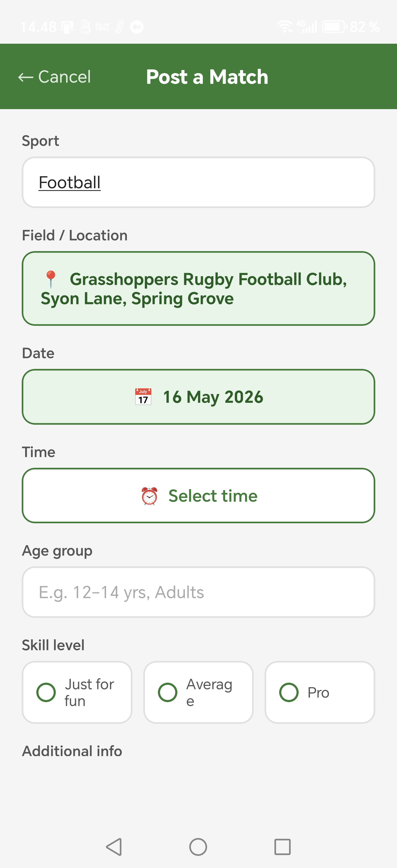Focus the Sport field containing Football
397x868 pixels.
click(198, 182)
